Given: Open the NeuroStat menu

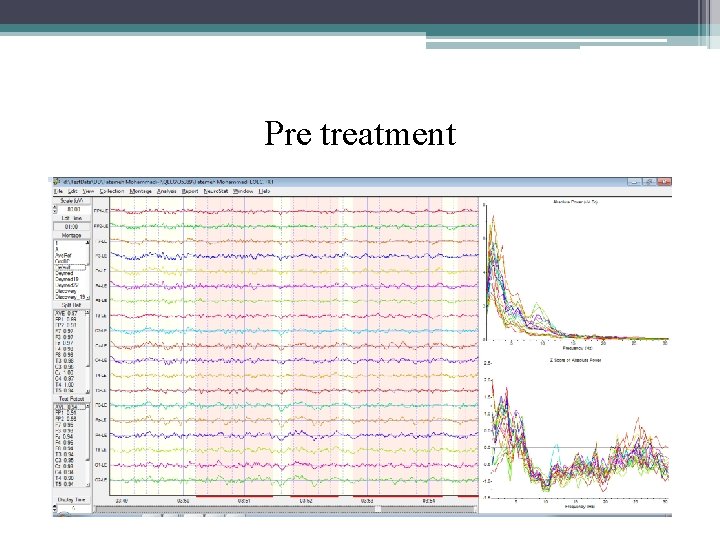Looking at the screenshot, I should click(x=216, y=191).
